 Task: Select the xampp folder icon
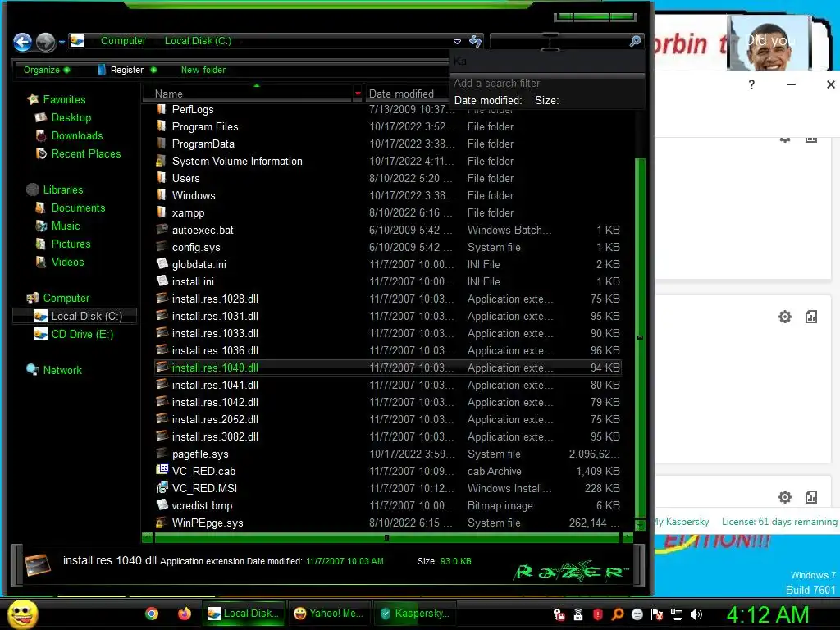pos(162,212)
